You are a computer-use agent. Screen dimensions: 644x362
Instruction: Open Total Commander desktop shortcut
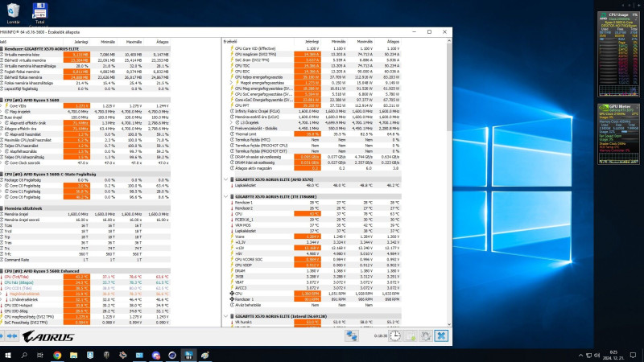pyautogui.click(x=39, y=14)
